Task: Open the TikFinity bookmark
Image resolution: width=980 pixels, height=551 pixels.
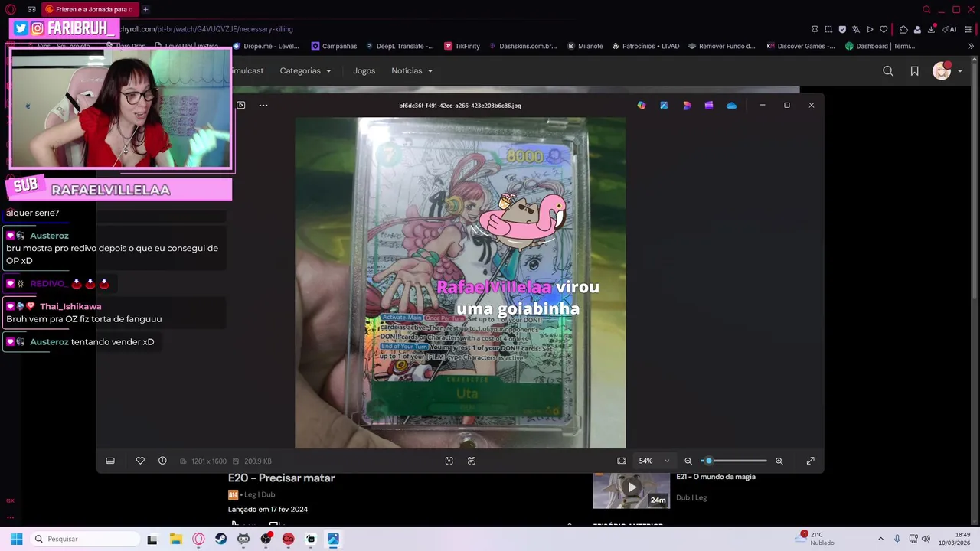Action: 462,46
